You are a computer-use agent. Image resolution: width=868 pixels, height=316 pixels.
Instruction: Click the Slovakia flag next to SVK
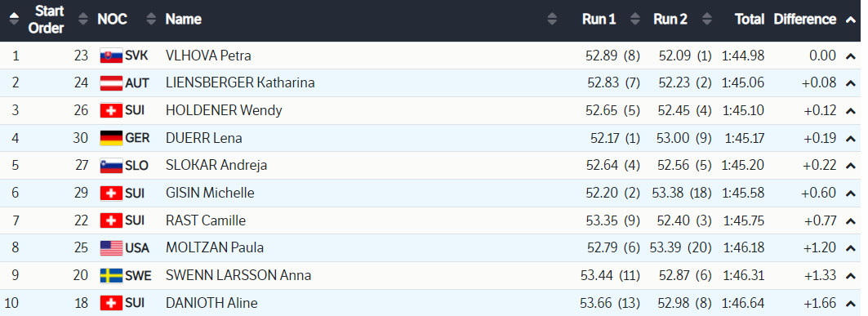(111, 56)
